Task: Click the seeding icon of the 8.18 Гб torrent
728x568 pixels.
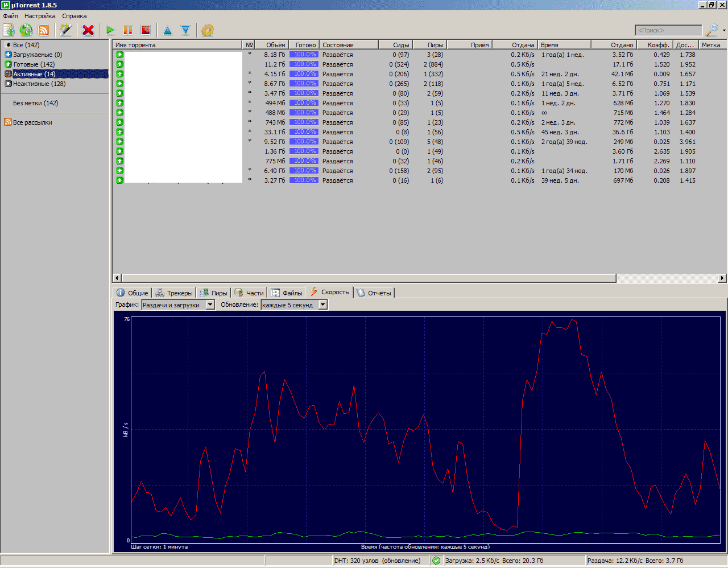Action: coord(119,55)
